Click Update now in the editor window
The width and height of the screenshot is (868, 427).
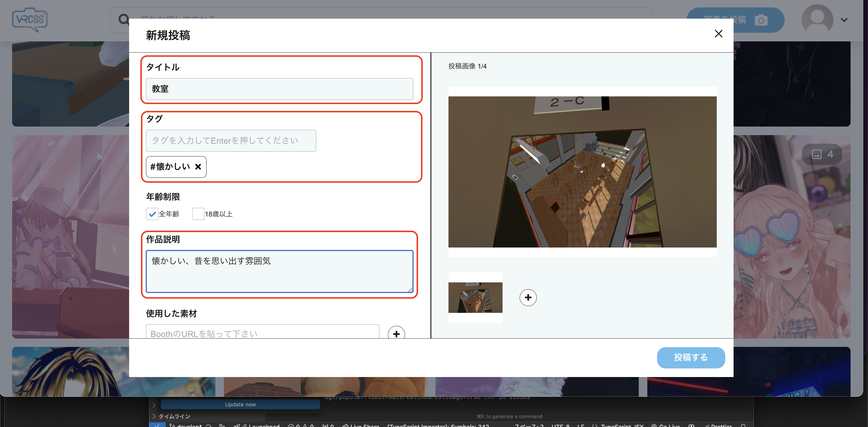[x=240, y=405]
